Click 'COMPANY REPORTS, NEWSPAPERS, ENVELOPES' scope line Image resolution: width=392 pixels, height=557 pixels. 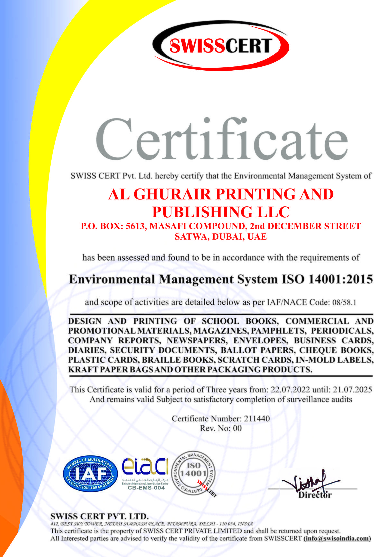pos(221,340)
